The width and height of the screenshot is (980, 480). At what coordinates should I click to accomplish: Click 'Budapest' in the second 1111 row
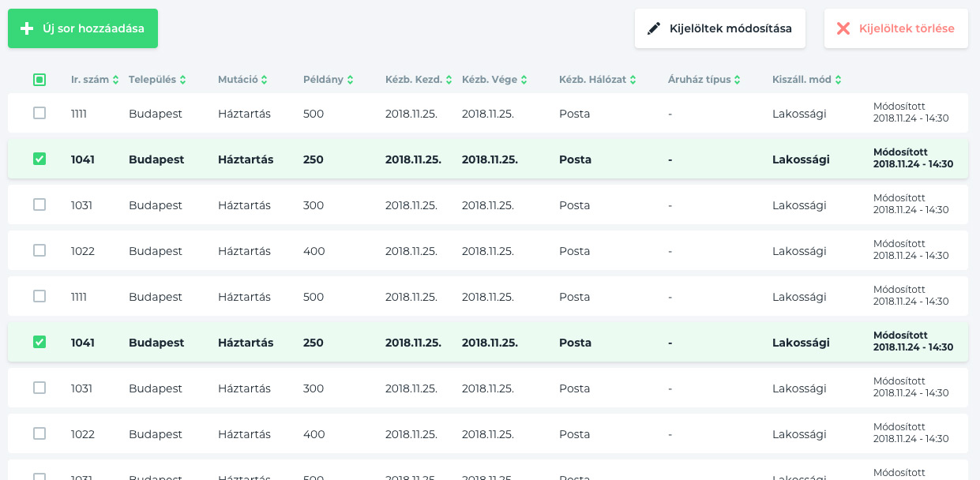tap(156, 297)
